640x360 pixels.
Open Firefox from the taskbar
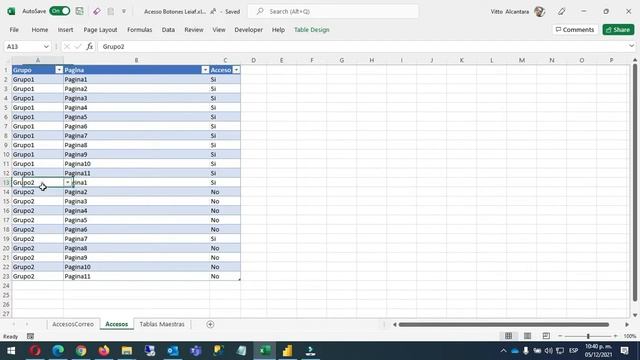pyautogui.click(x=104, y=351)
